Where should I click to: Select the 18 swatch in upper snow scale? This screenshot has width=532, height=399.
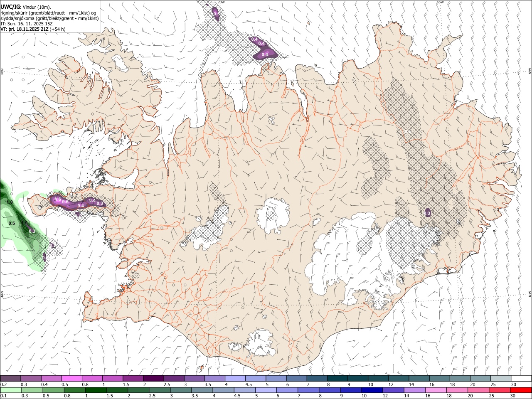click(x=461, y=378)
